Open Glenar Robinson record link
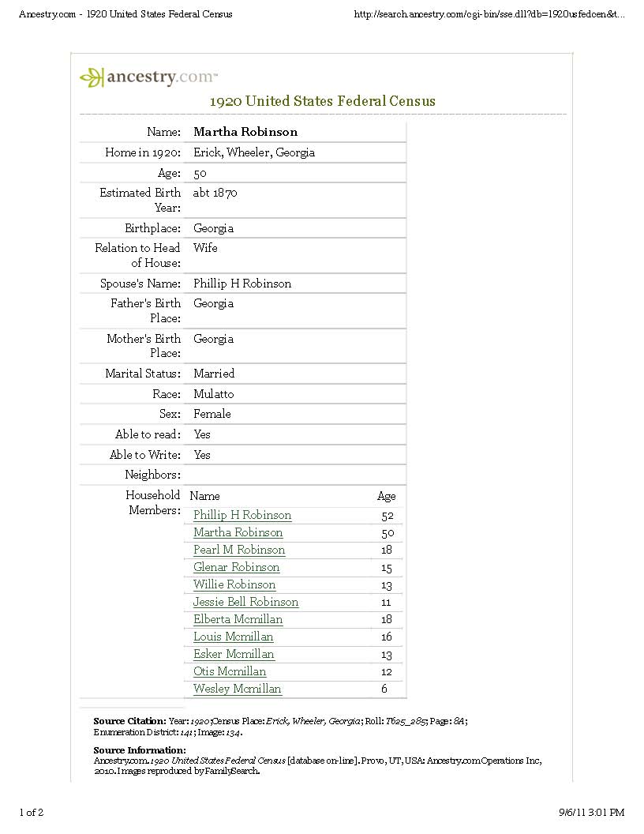This screenshot has width=644, height=834. pos(237,567)
